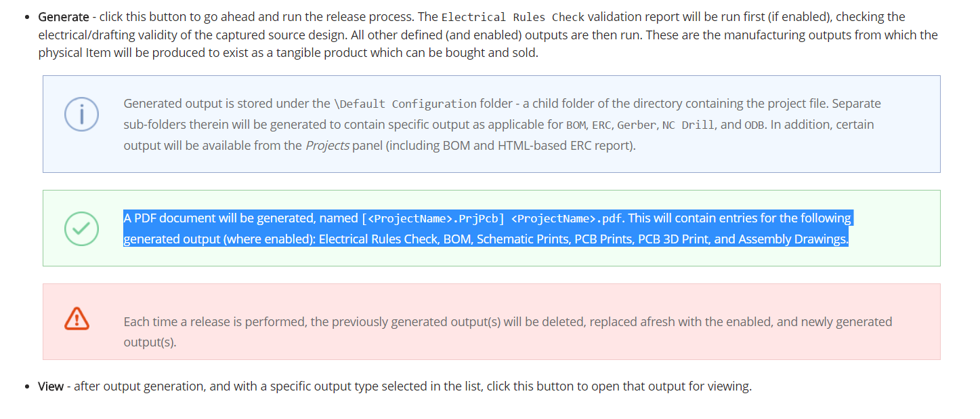Click "Assembly Drawings" in the highlighted sentence
The width and height of the screenshot is (980, 419).
[x=792, y=239]
